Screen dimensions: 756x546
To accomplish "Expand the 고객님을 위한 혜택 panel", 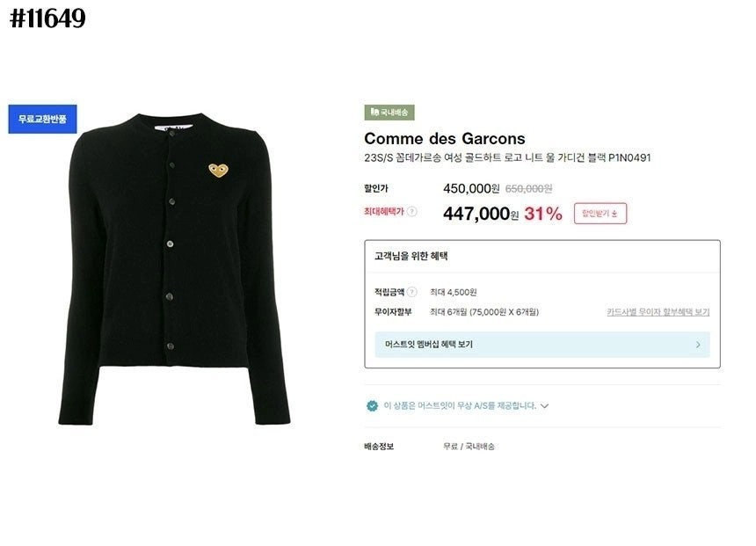I will tap(413, 256).
